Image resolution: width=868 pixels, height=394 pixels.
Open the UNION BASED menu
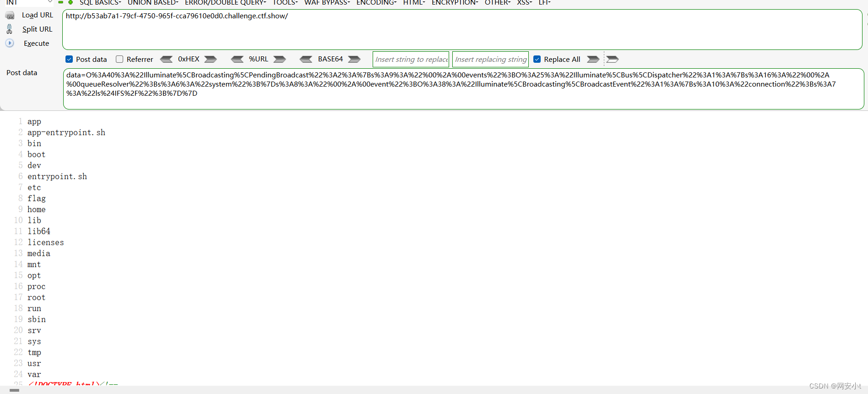[152, 3]
